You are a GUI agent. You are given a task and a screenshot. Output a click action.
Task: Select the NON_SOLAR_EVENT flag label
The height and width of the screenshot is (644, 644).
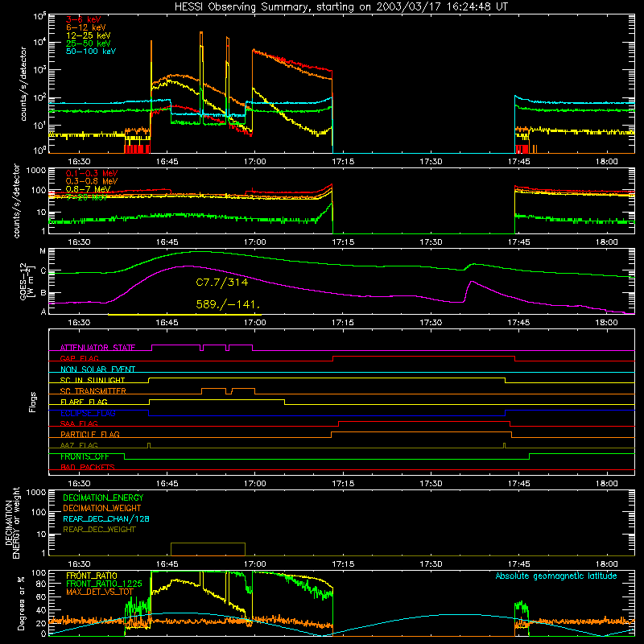(x=97, y=369)
